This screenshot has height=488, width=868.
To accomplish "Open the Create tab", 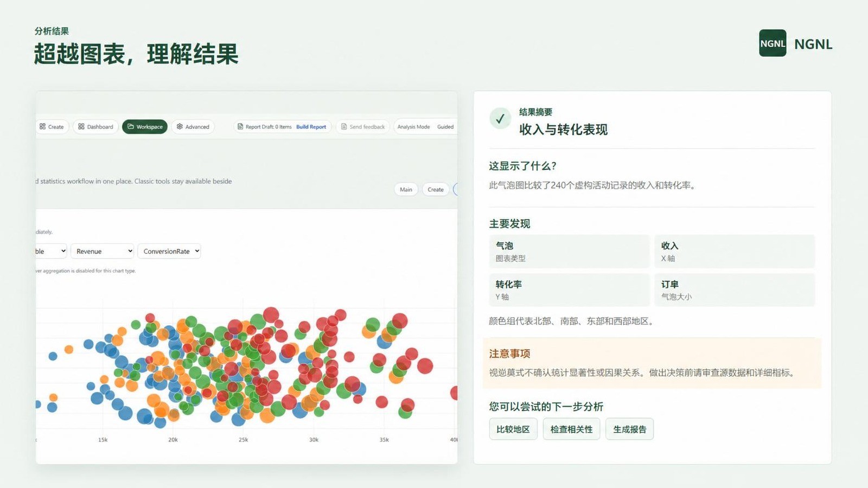I will (x=52, y=127).
